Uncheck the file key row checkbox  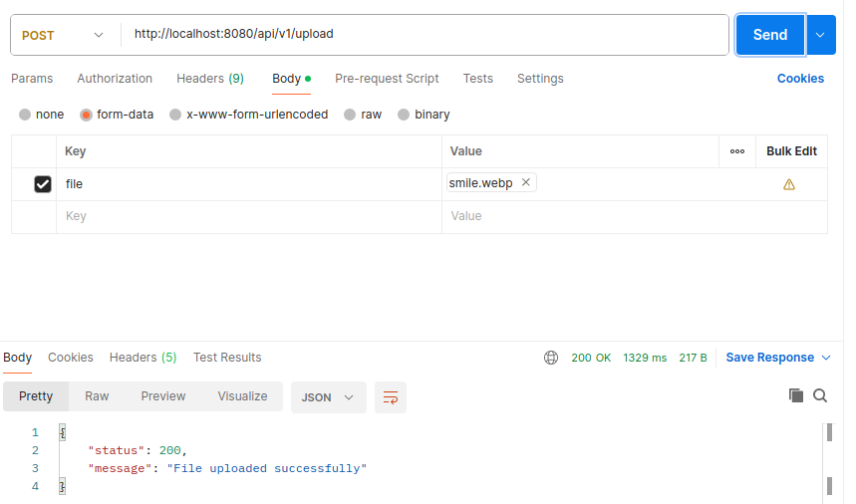(x=43, y=184)
